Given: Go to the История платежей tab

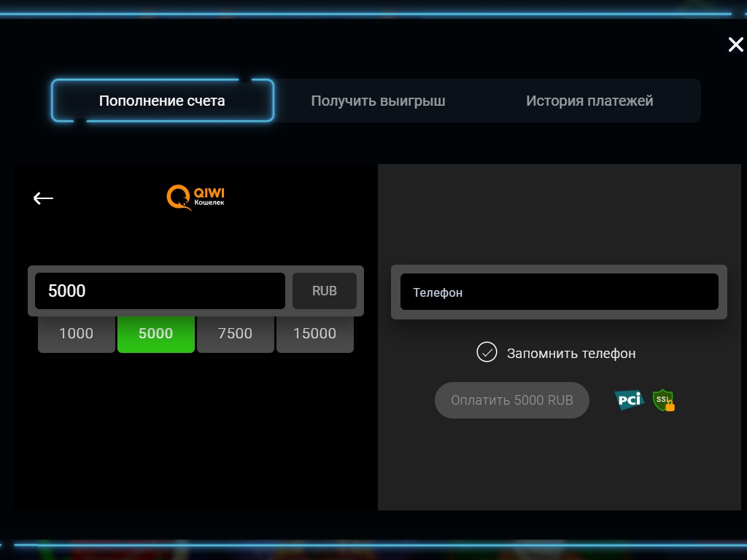Looking at the screenshot, I should click(x=589, y=101).
